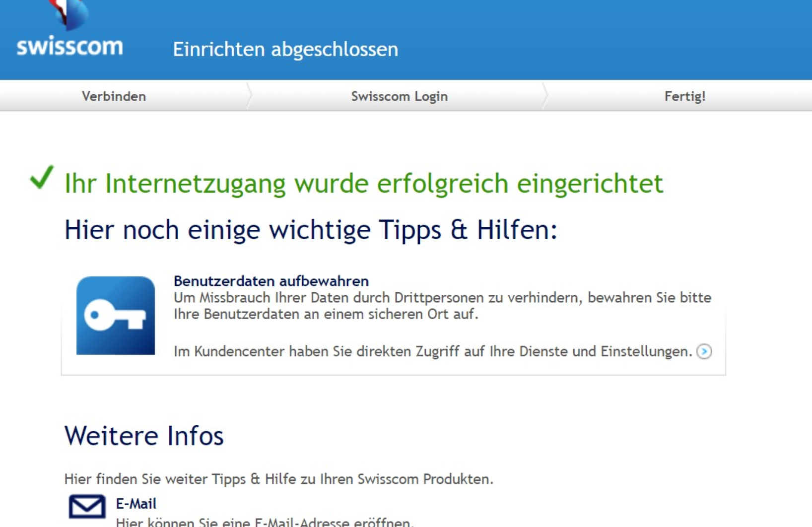Image resolution: width=812 pixels, height=527 pixels.
Task: Click the green success checkmark icon
Action: pos(42,177)
